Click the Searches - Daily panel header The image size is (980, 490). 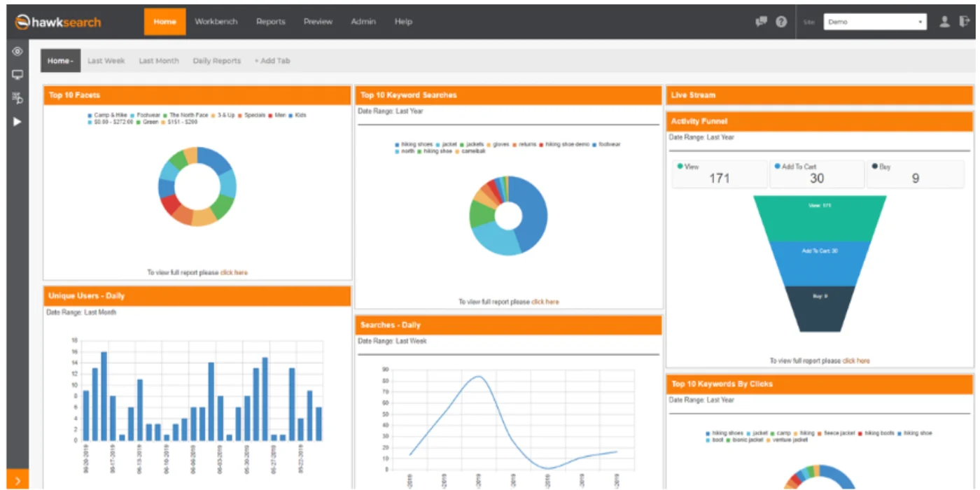coord(509,325)
